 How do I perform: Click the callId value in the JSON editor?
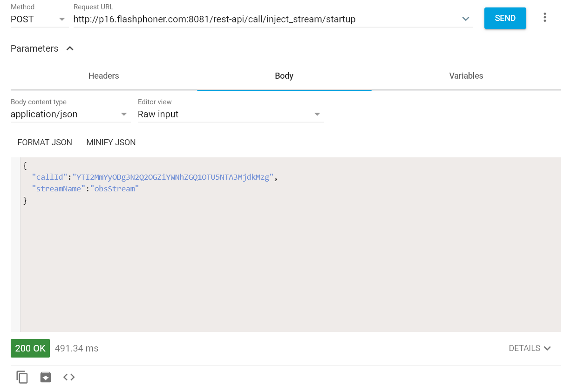click(172, 177)
